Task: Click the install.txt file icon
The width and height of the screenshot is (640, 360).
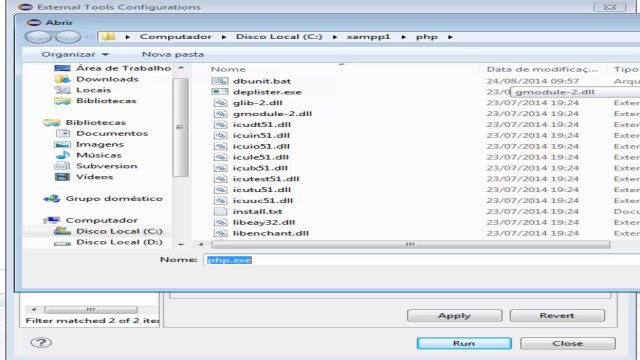Action: [x=220, y=211]
